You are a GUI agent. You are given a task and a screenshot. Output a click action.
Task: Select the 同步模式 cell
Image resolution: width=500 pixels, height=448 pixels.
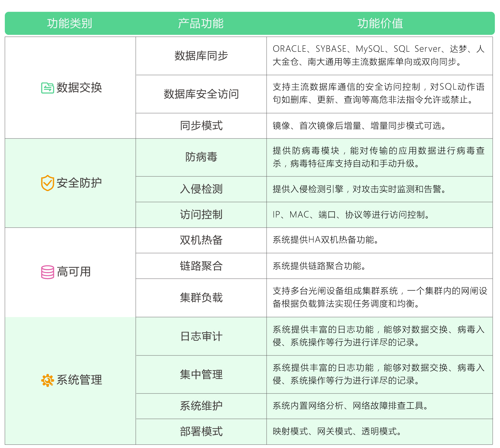[201, 126]
